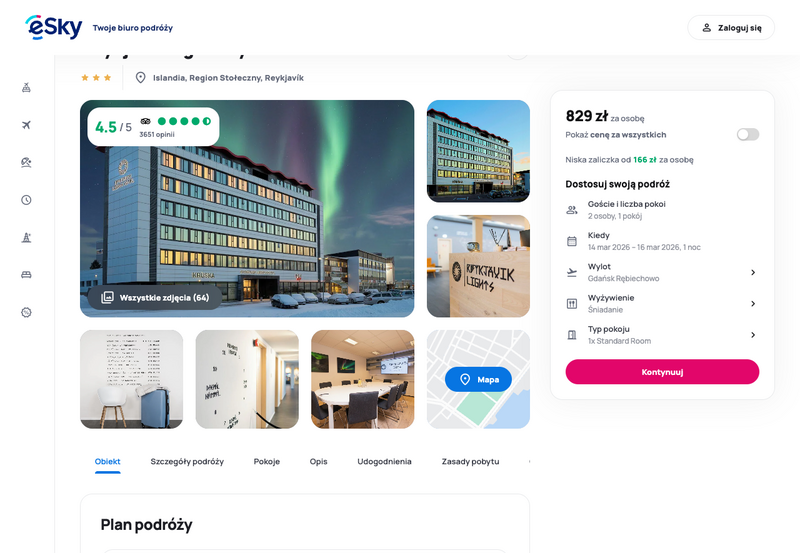Select the beach holiday umbrella sidebar icon

tap(27, 162)
